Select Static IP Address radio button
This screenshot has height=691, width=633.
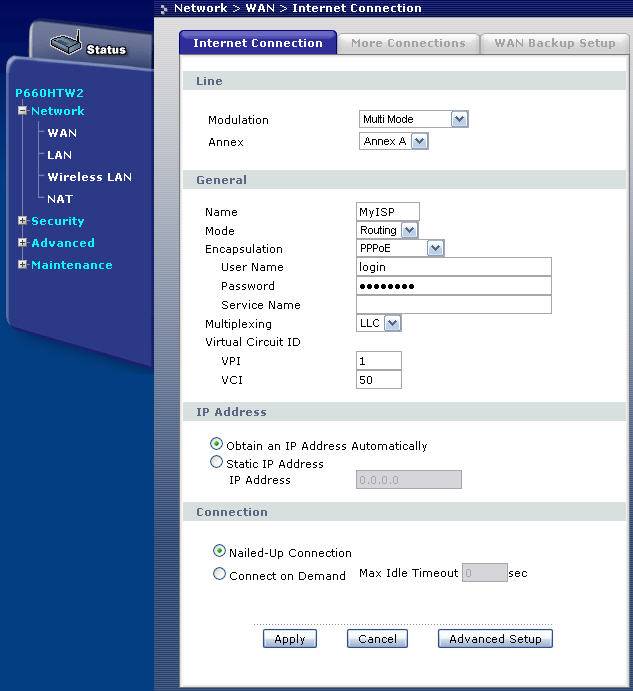tap(217, 463)
